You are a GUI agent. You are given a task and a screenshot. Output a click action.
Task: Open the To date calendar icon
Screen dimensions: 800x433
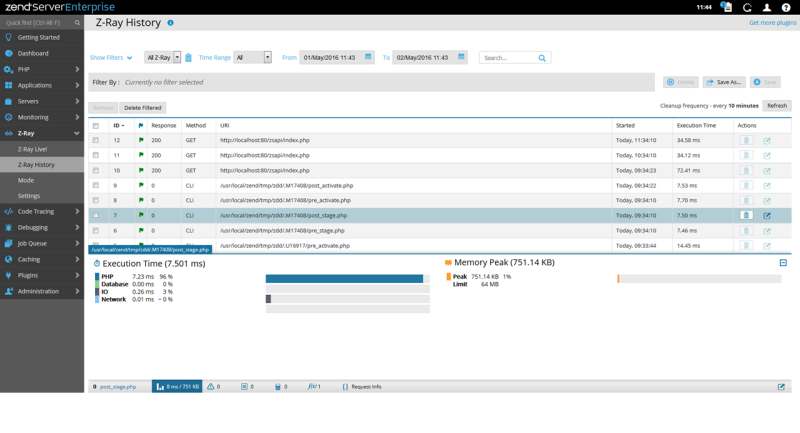point(461,57)
